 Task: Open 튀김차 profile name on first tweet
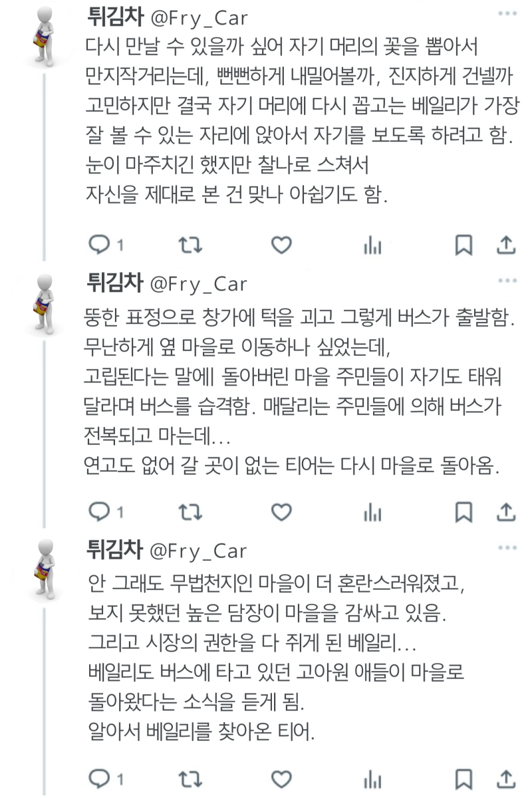pos(114,17)
